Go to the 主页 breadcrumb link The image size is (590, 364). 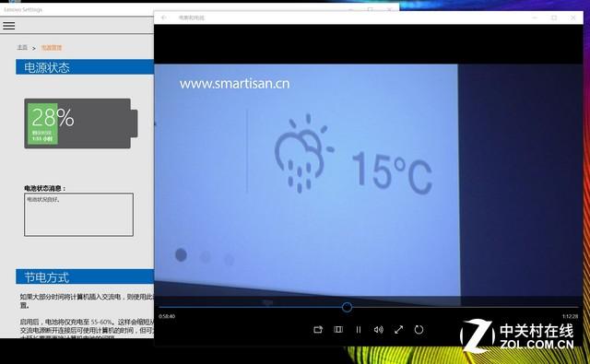coord(22,47)
